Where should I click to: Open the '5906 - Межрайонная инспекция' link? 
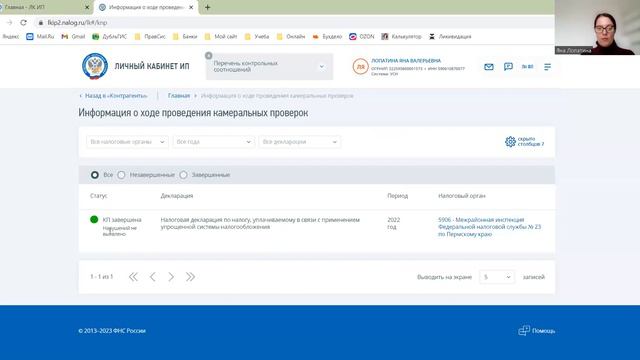pos(489,227)
